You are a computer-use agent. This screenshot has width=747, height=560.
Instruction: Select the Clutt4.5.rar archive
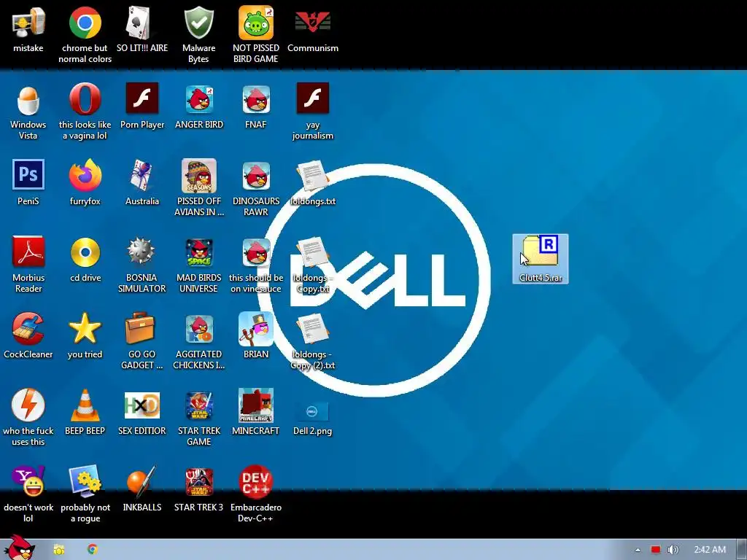(541, 259)
